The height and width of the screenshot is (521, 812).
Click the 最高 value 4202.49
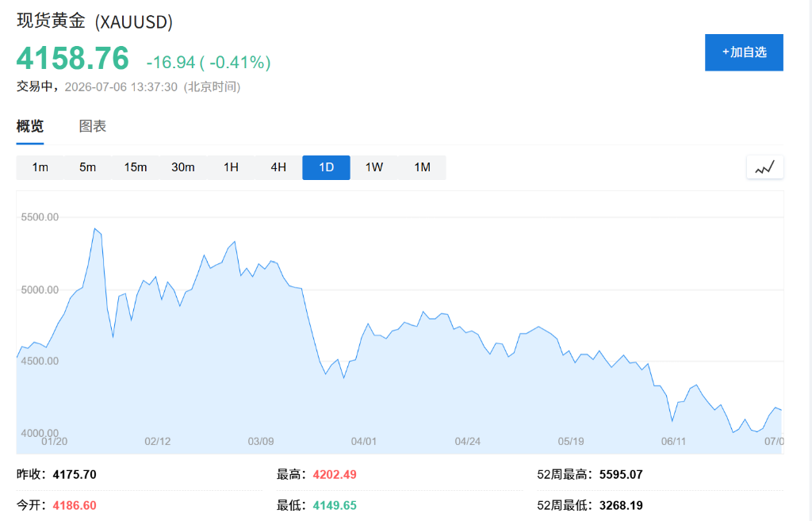pyautogui.click(x=335, y=474)
